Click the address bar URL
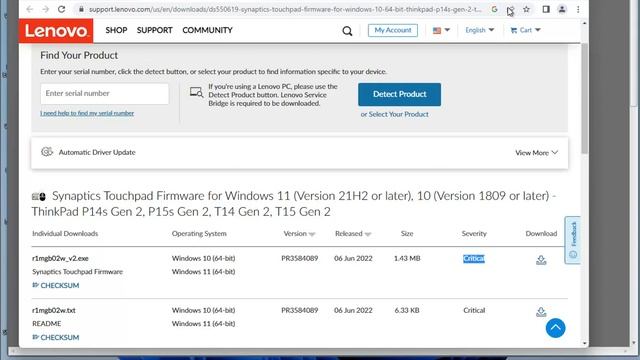This screenshot has height=360, width=640. click(x=284, y=9)
